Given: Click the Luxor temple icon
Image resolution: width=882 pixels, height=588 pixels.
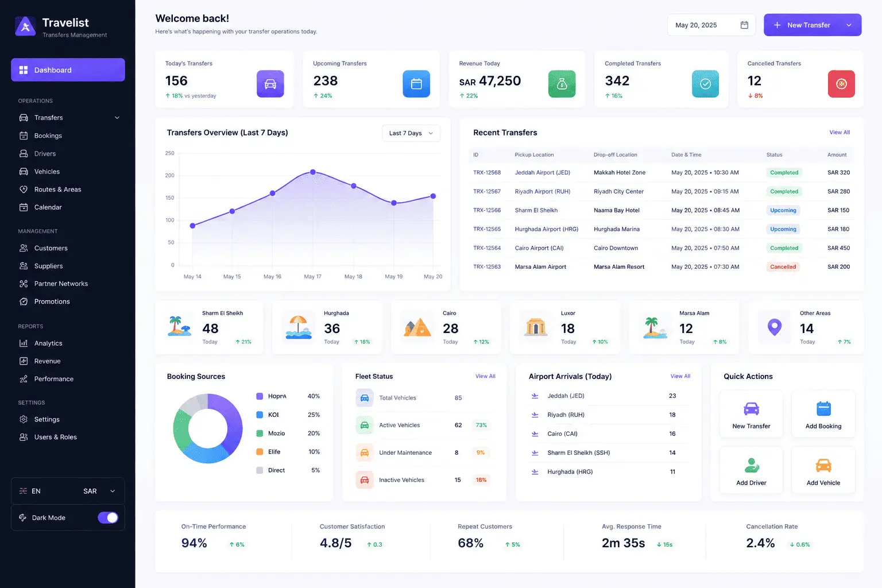Looking at the screenshot, I should point(536,327).
